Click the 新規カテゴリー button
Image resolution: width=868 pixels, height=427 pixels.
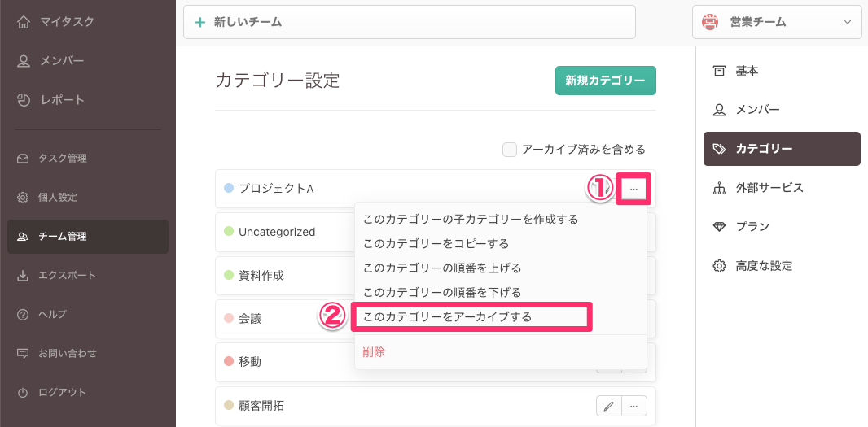[605, 81]
